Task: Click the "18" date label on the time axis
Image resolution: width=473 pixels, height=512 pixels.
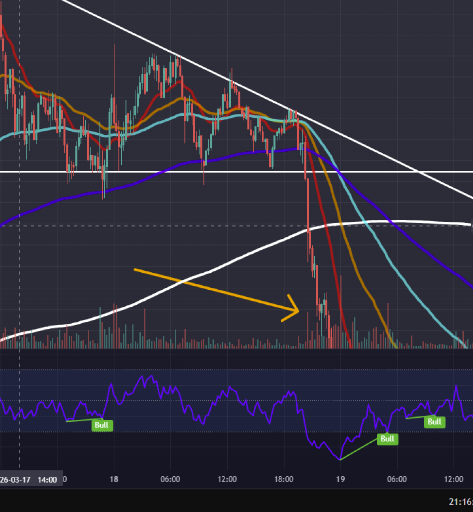Action: click(x=114, y=479)
